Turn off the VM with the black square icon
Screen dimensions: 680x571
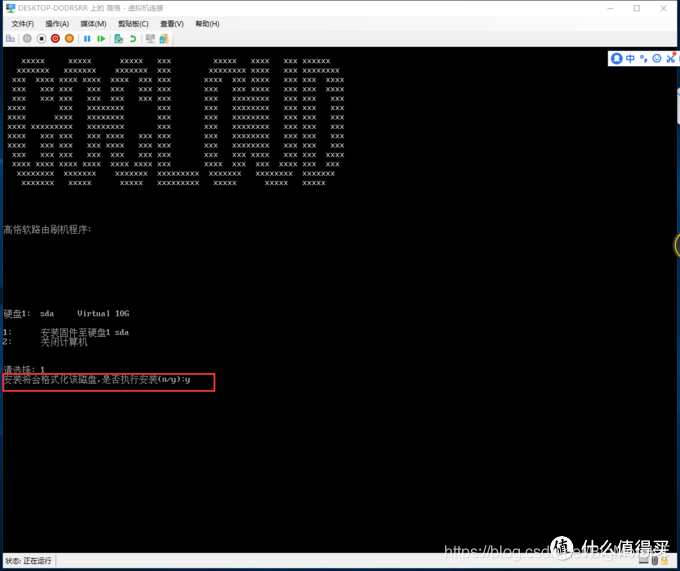click(x=41, y=39)
